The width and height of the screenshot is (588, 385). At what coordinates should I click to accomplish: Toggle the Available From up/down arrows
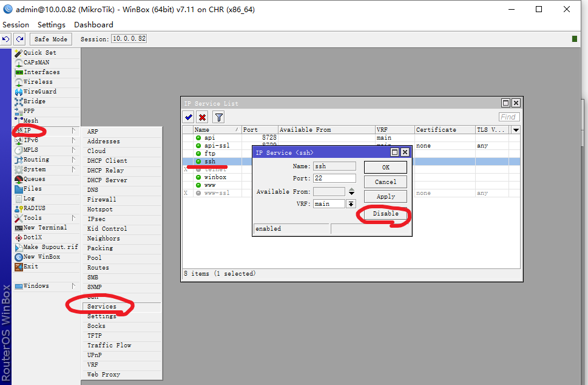tap(351, 192)
